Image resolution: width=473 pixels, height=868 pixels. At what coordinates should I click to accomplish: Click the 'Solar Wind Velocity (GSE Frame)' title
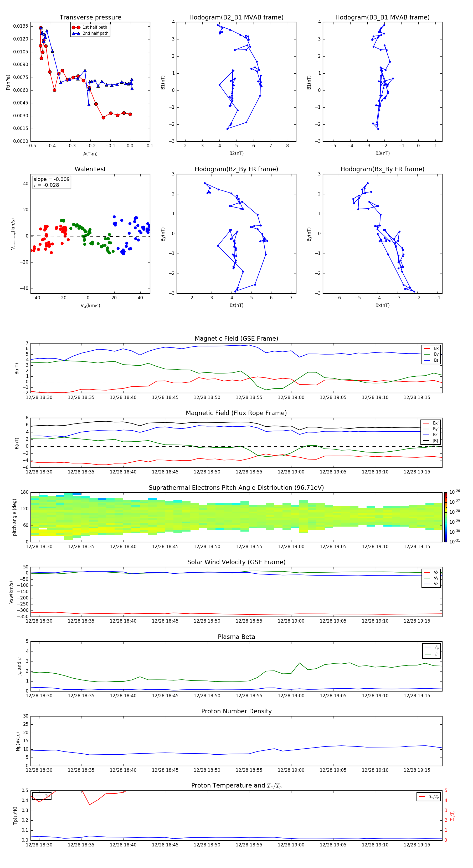236,562
